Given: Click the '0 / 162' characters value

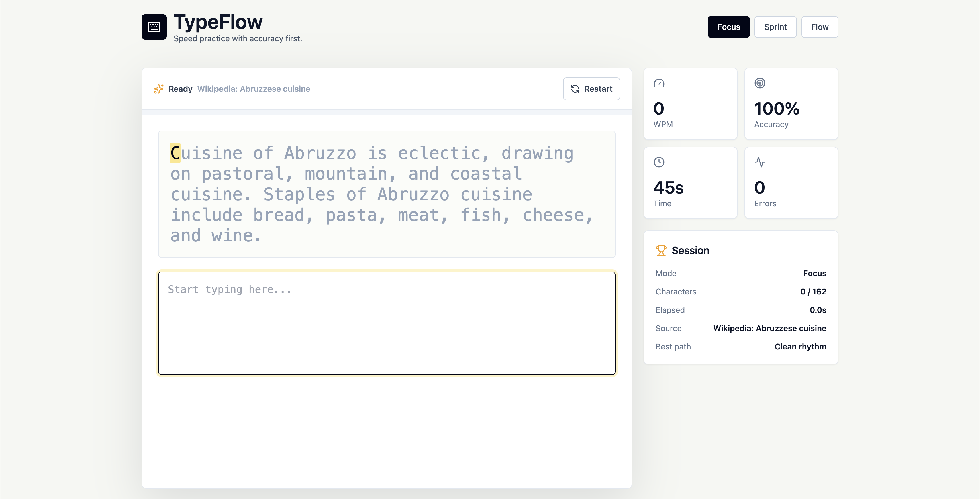Looking at the screenshot, I should [813, 292].
